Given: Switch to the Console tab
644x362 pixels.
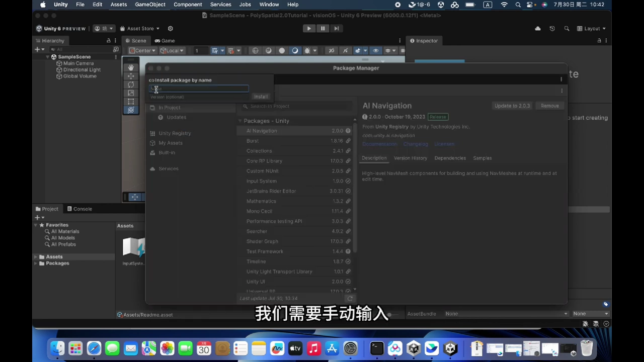Looking at the screenshot, I should pos(79,209).
